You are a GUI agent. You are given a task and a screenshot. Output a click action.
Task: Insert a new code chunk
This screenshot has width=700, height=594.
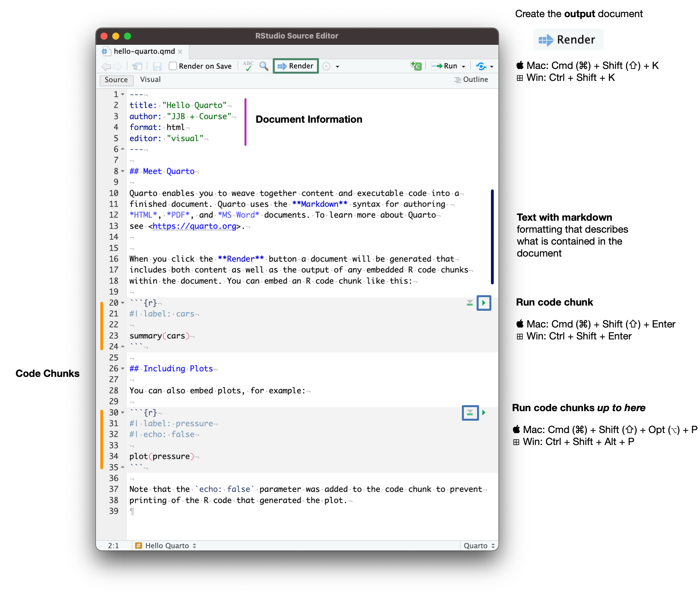[x=415, y=66]
